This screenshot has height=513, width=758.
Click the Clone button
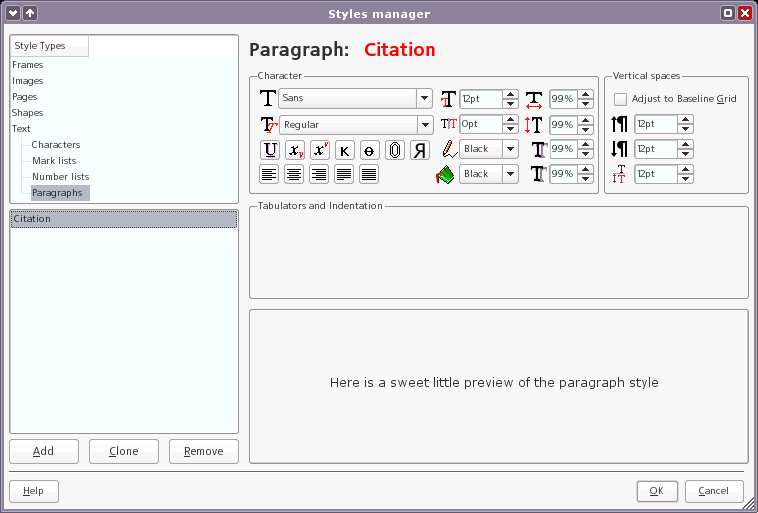pyautogui.click(x=124, y=451)
